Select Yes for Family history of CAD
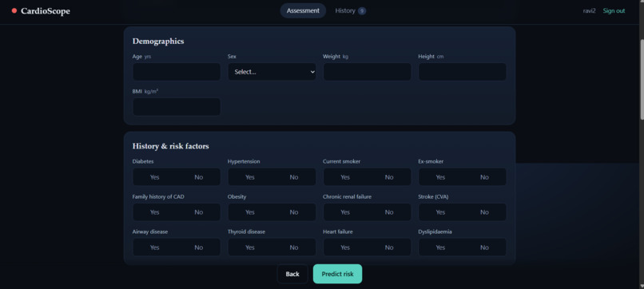Viewport: 644px width, 289px height. pyautogui.click(x=155, y=212)
